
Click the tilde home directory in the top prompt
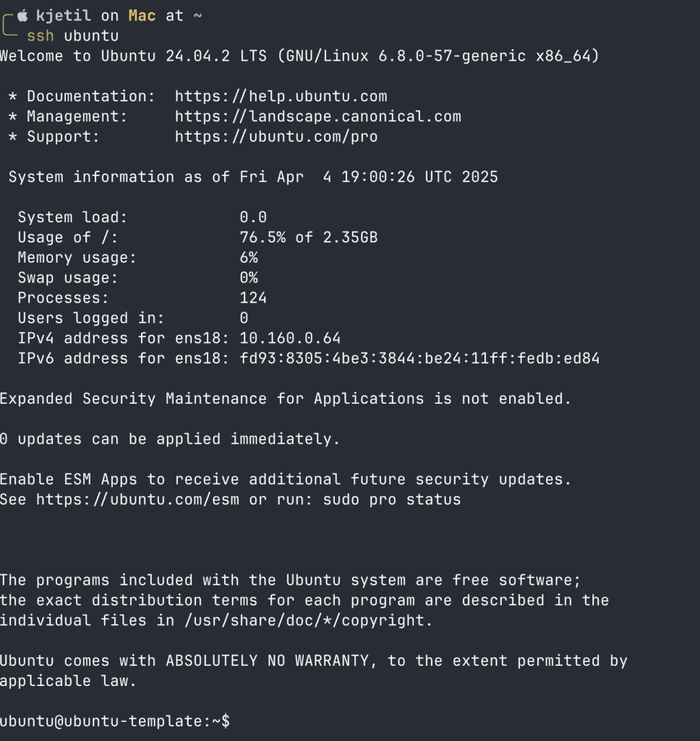198,16
